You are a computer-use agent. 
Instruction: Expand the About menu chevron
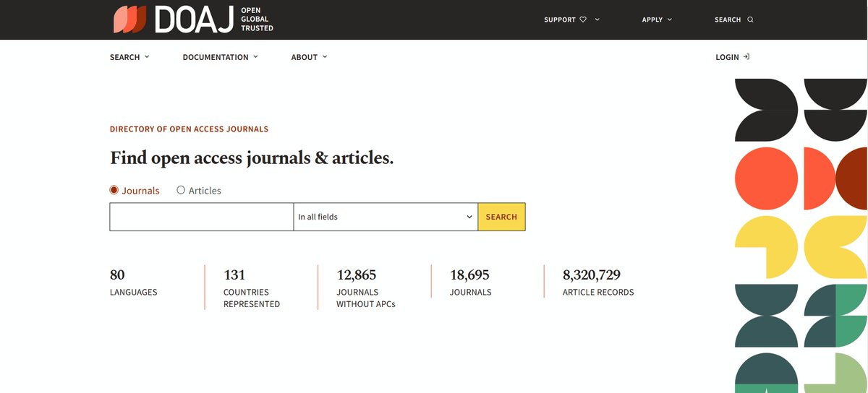point(324,56)
